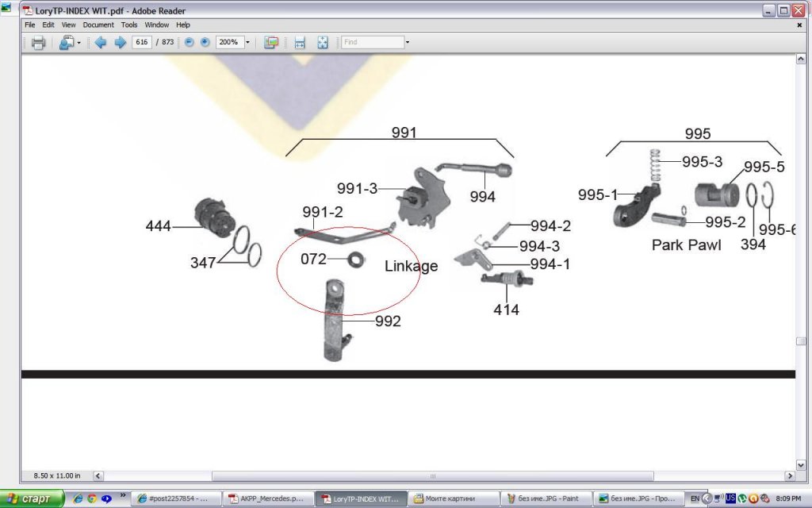Maximize the Adobe Reader window
Screen dimensions: 812x508
[783, 10]
